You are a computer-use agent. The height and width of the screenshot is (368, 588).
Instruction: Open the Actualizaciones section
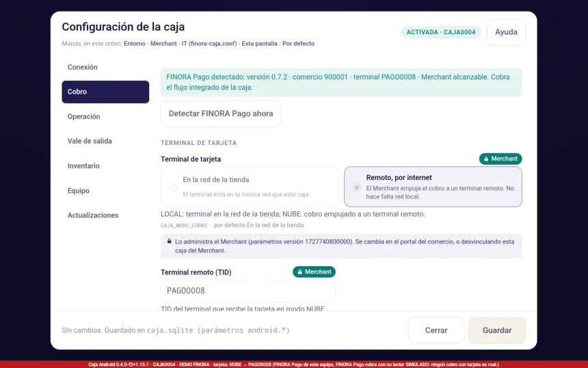pyautogui.click(x=105, y=215)
